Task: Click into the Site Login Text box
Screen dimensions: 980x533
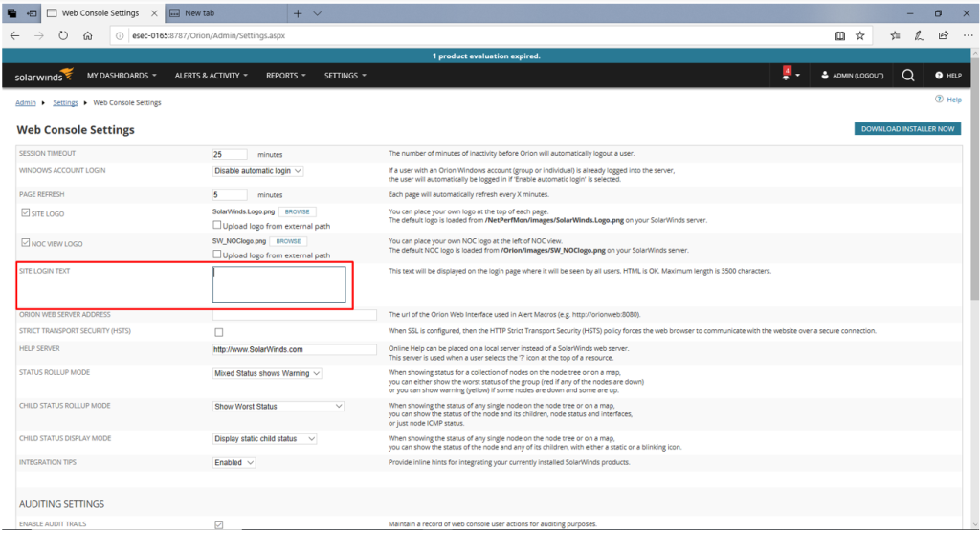Action: click(x=278, y=285)
